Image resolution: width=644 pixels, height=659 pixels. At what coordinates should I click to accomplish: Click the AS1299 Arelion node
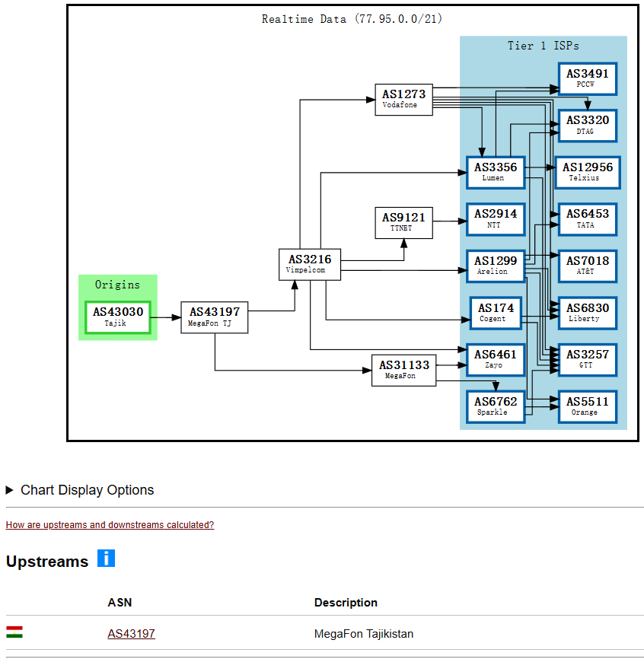(x=496, y=266)
